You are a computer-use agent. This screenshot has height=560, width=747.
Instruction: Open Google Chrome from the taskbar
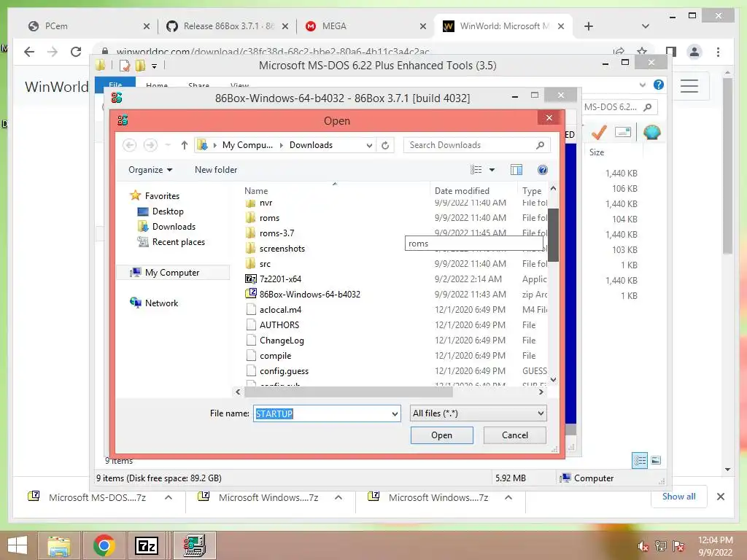[104, 545]
